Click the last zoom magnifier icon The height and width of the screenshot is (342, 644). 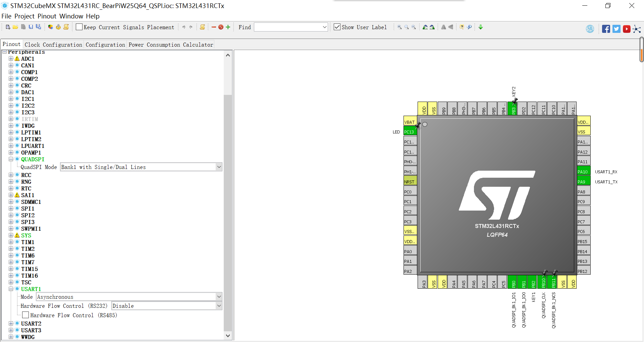(x=414, y=27)
